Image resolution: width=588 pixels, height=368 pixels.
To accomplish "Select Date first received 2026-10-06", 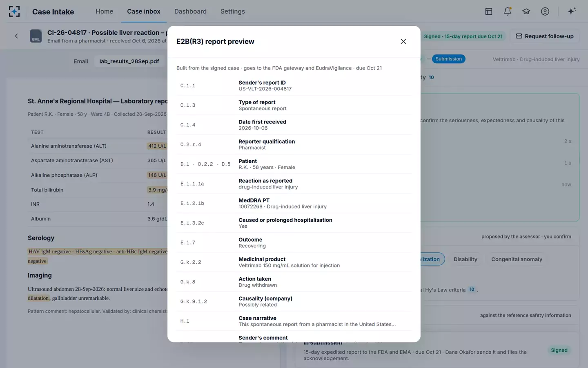I will [253, 128].
